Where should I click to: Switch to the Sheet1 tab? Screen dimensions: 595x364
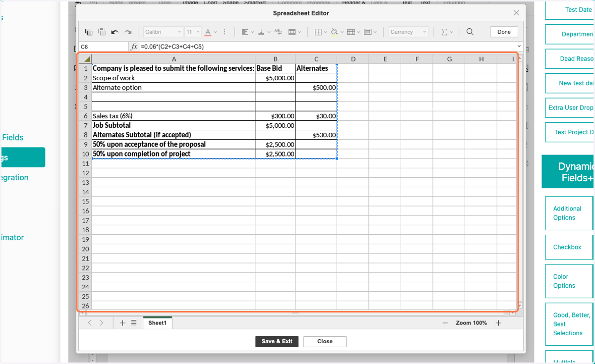158,323
